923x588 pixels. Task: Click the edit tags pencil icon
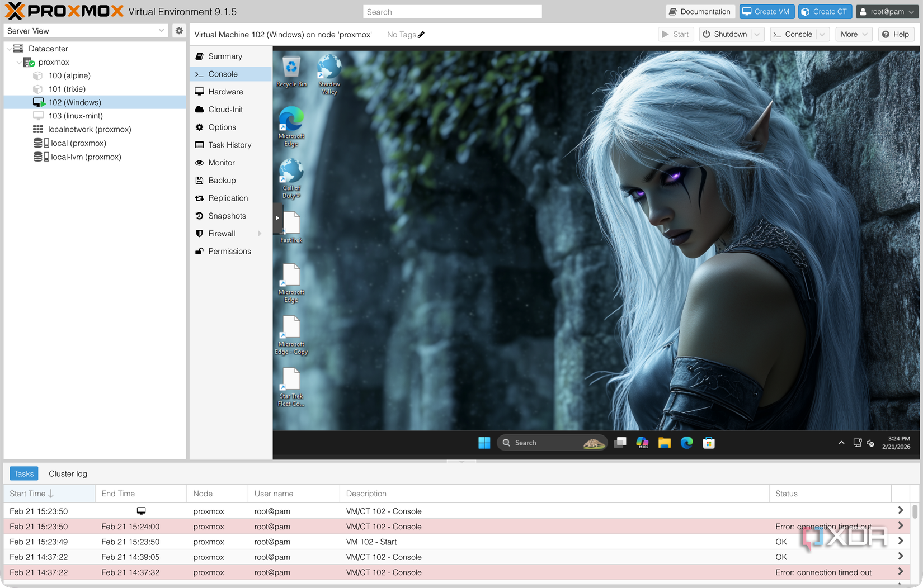[x=421, y=35]
